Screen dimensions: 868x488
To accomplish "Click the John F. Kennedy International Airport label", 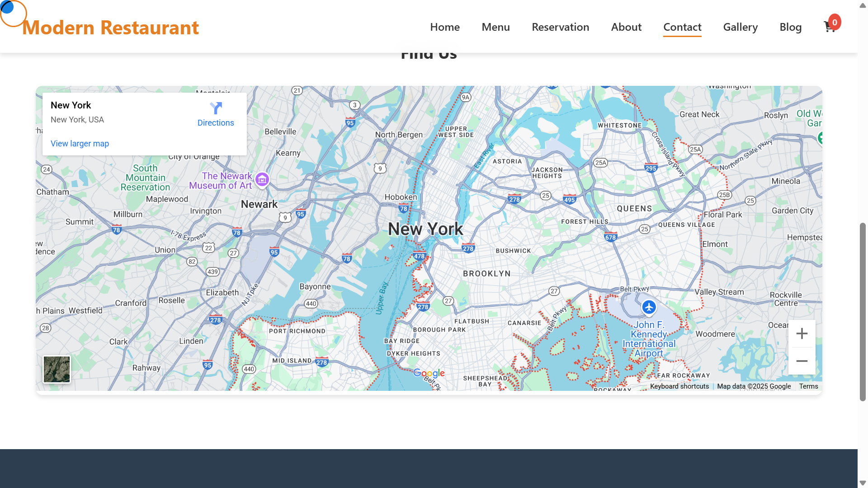I will [x=649, y=339].
